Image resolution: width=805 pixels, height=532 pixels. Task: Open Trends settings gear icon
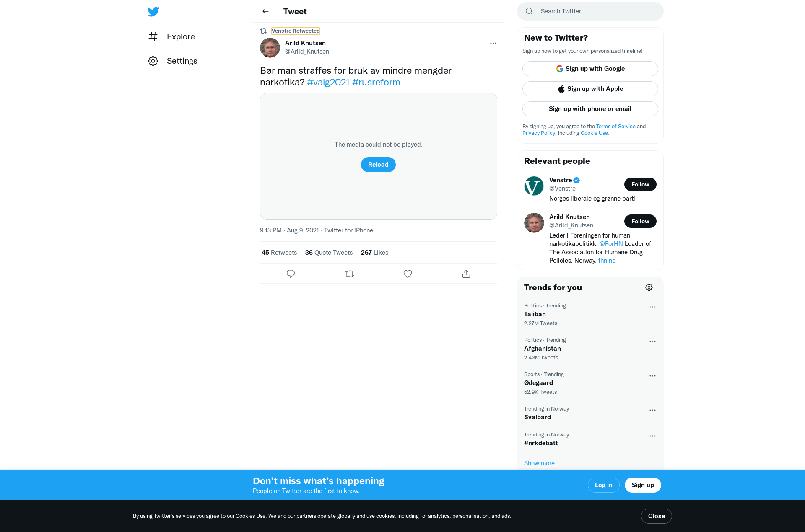(649, 287)
